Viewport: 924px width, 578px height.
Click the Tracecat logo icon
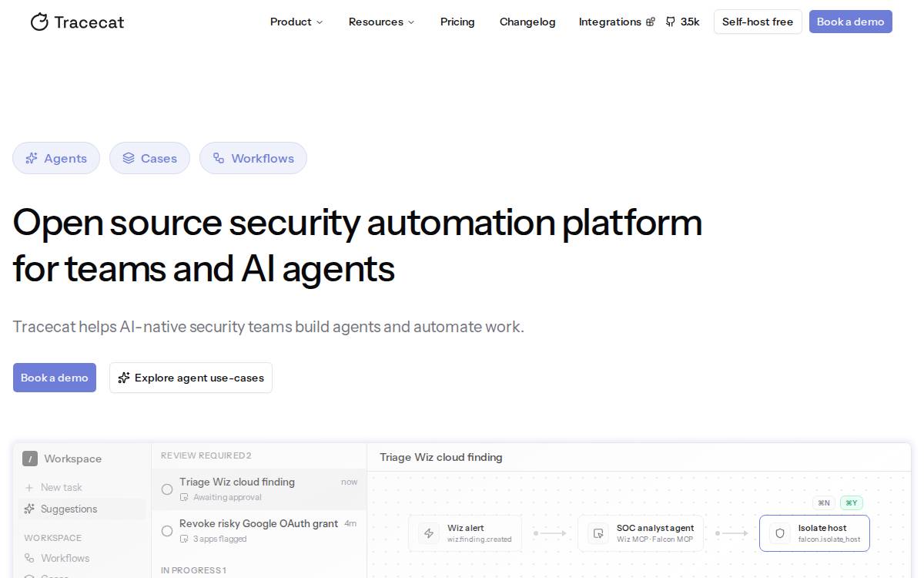(39, 22)
